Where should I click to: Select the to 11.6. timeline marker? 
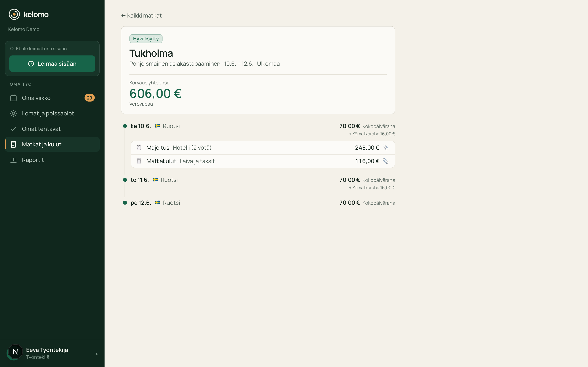(125, 180)
